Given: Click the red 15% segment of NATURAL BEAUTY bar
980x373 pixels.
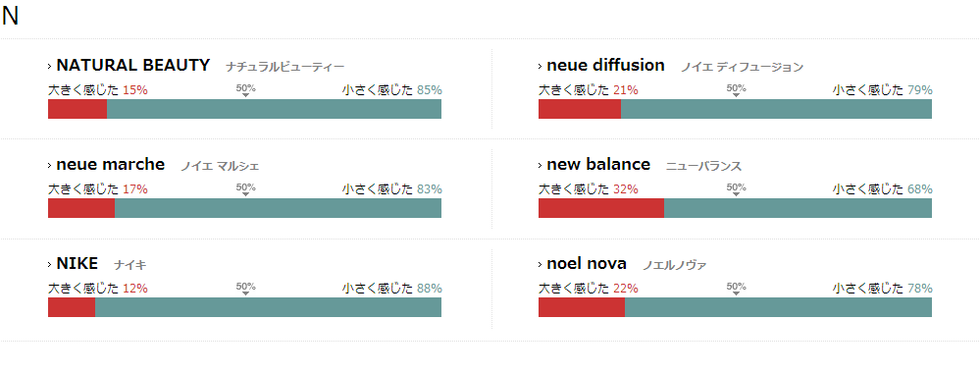Looking at the screenshot, I should point(77,109).
